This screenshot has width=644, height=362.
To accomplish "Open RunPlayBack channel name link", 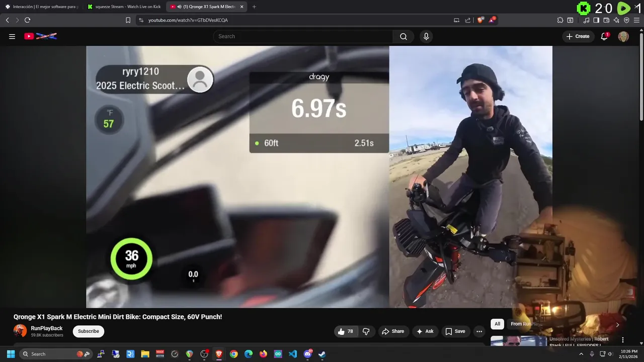I will (x=47, y=328).
